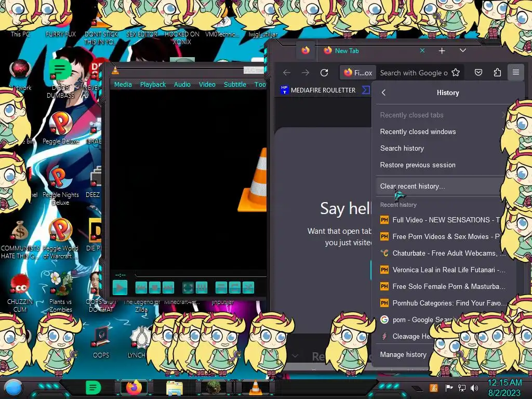Open the Playback menu in VLC
The height and width of the screenshot is (399, 532).
pos(153,85)
